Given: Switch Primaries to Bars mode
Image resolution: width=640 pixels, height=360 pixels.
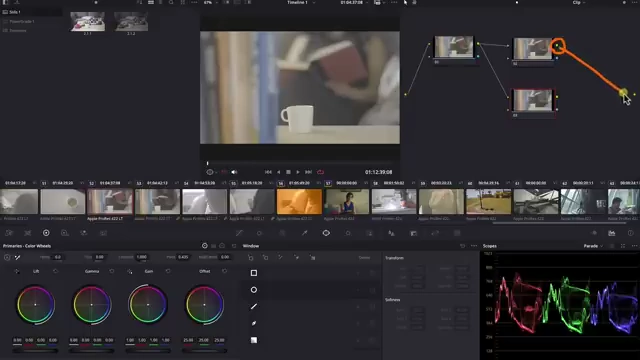Looking at the screenshot, I should point(213,246).
